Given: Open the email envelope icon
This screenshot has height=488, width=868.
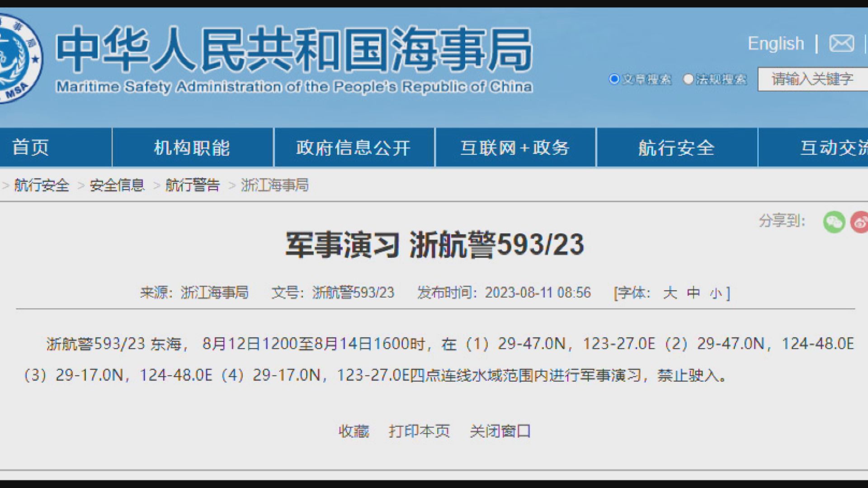Looking at the screenshot, I should pyautogui.click(x=841, y=44).
